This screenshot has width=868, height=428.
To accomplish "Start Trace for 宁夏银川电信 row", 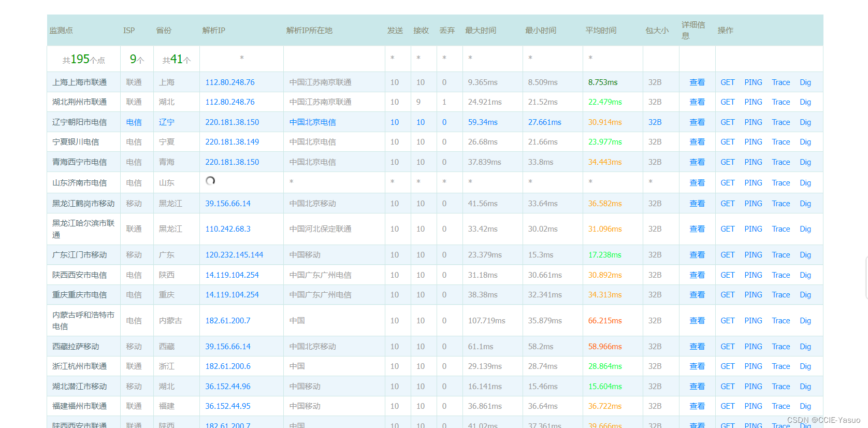I will tap(781, 142).
